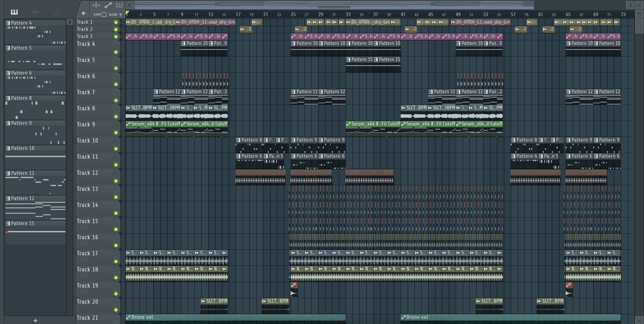
Task: Click the pattern piano icon next to SLIDE
Action: click(x=119, y=5)
